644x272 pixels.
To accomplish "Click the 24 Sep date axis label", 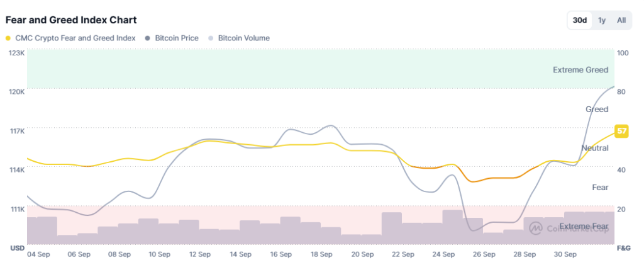I will [x=443, y=254].
